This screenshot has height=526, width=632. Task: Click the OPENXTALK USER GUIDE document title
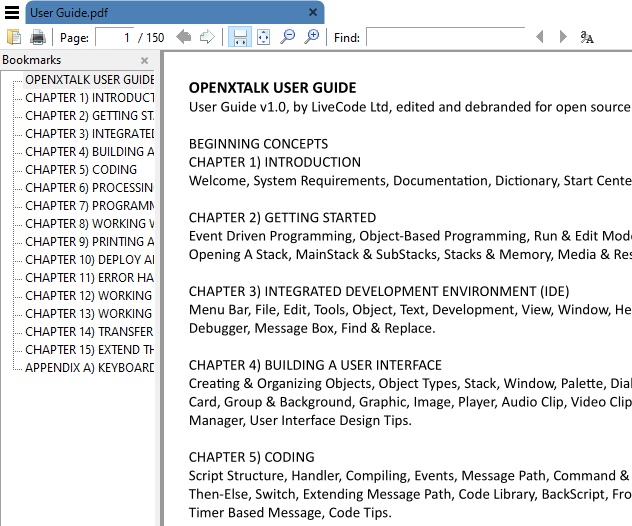272,88
